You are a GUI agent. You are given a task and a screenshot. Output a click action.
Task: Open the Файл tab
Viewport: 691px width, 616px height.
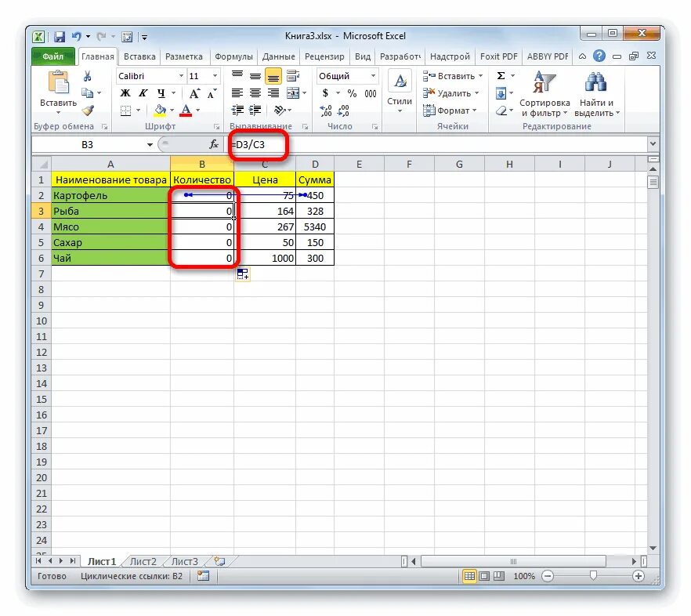(53, 56)
